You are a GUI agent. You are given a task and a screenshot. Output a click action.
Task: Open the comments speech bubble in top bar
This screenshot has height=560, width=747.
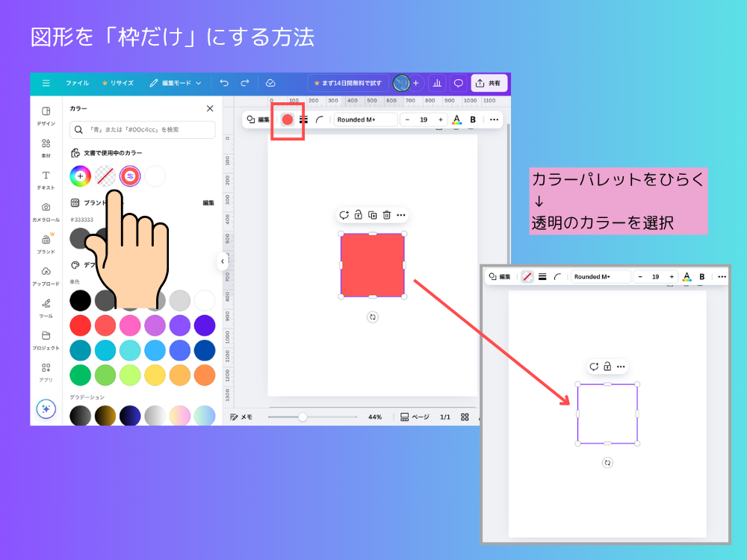tap(459, 84)
